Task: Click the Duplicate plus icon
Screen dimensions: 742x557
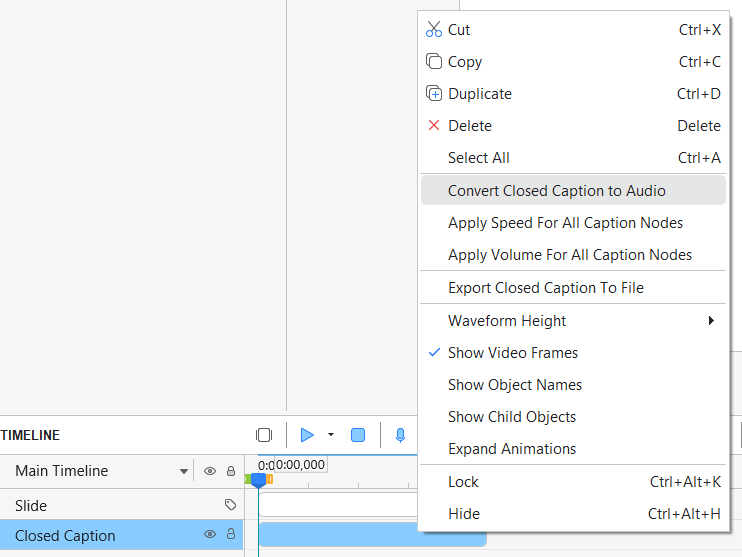Action: click(x=434, y=93)
